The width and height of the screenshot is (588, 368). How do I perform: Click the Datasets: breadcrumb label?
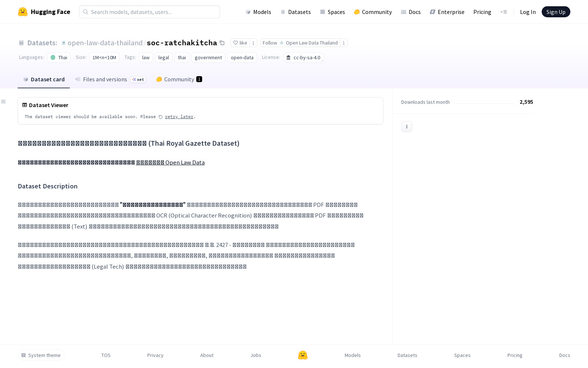(42, 43)
